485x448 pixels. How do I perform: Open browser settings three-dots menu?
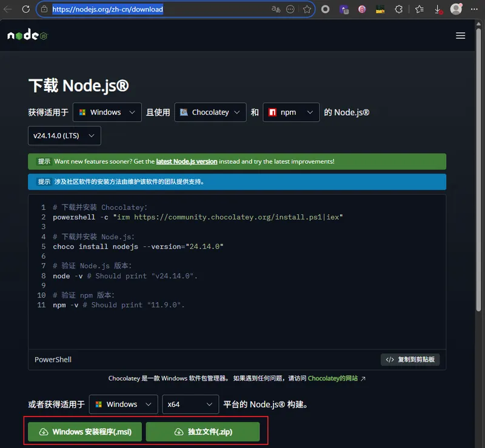(x=474, y=9)
